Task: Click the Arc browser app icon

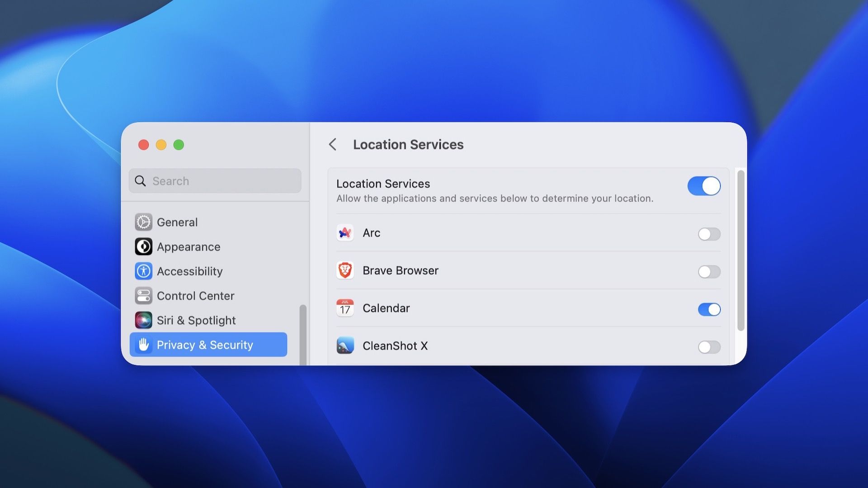Action: pyautogui.click(x=345, y=233)
